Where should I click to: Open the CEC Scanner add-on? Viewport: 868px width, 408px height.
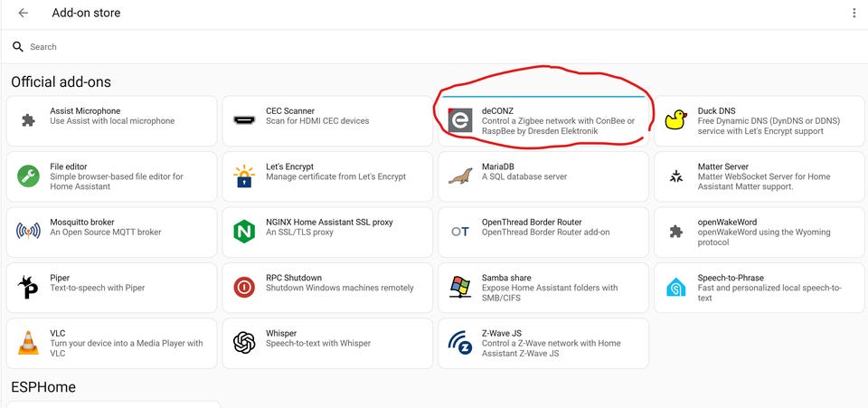327,120
